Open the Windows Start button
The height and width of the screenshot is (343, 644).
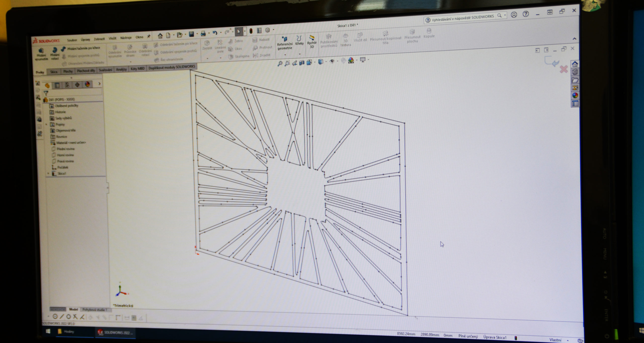(48, 331)
